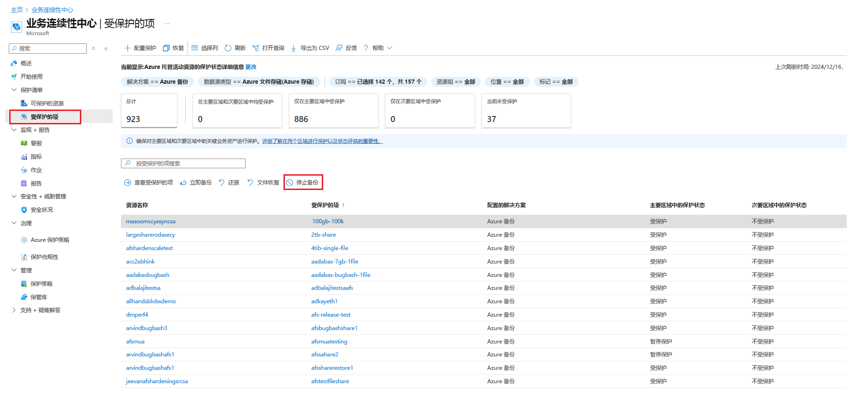Open the 数据源类型 filter pill
The image size is (868, 398).
pos(259,82)
